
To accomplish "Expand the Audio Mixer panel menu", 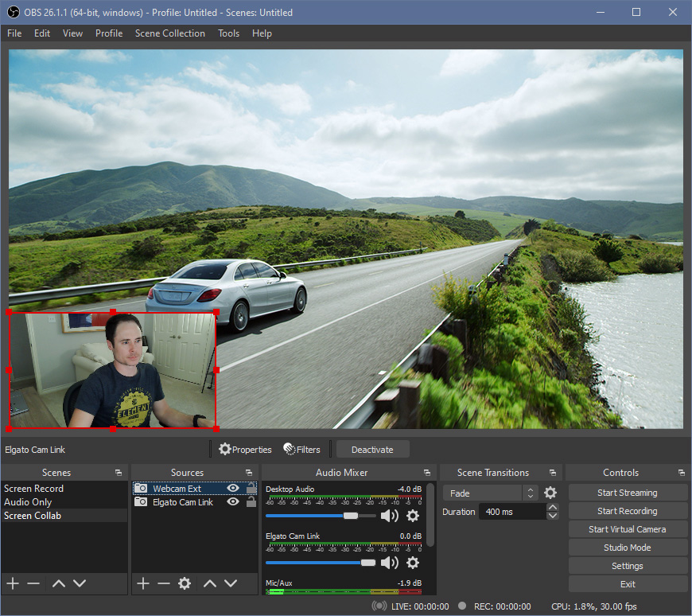I will 427,472.
